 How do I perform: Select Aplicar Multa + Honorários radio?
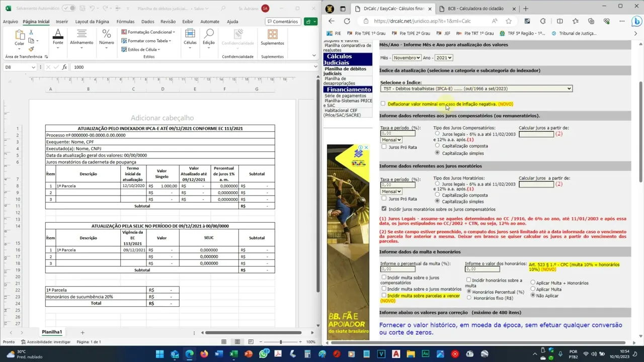(x=533, y=283)
